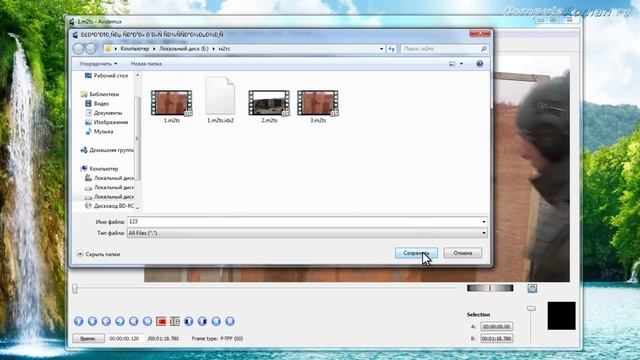The image size is (640, 360).
Task: Click the search m2ts input field
Action: point(440,49)
